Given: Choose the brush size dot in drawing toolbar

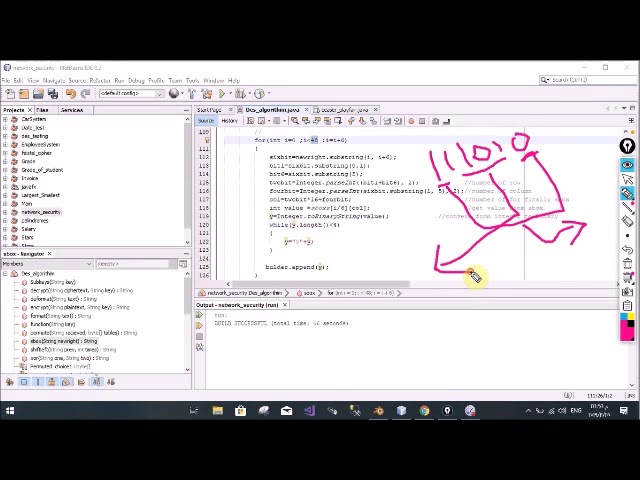Looking at the screenshot, I should click(627, 236).
